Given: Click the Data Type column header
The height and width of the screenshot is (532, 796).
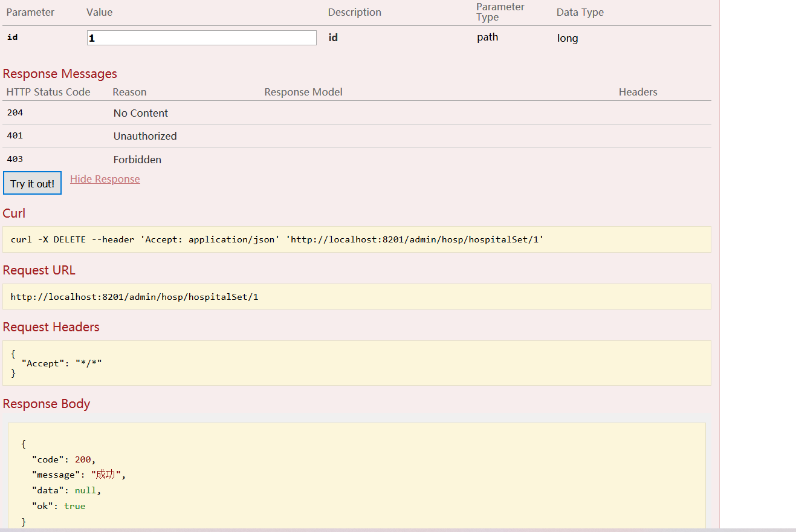Looking at the screenshot, I should [x=580, y=12].
